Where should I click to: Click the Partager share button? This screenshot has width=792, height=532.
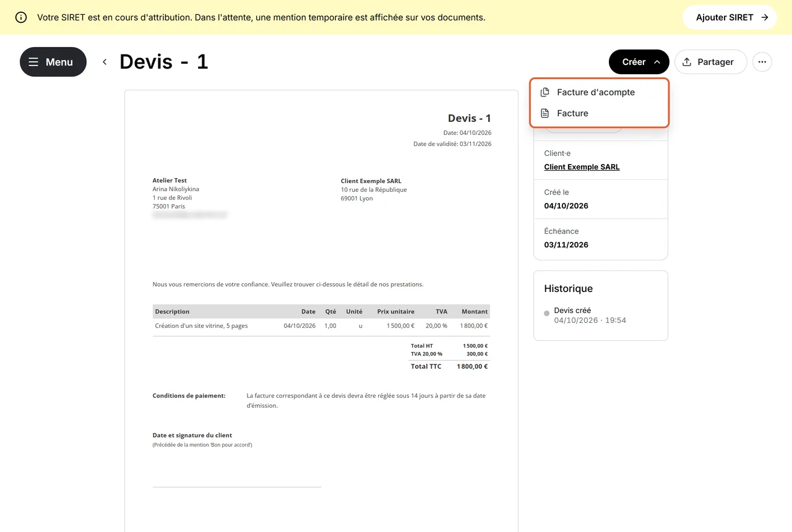(710, 62)
